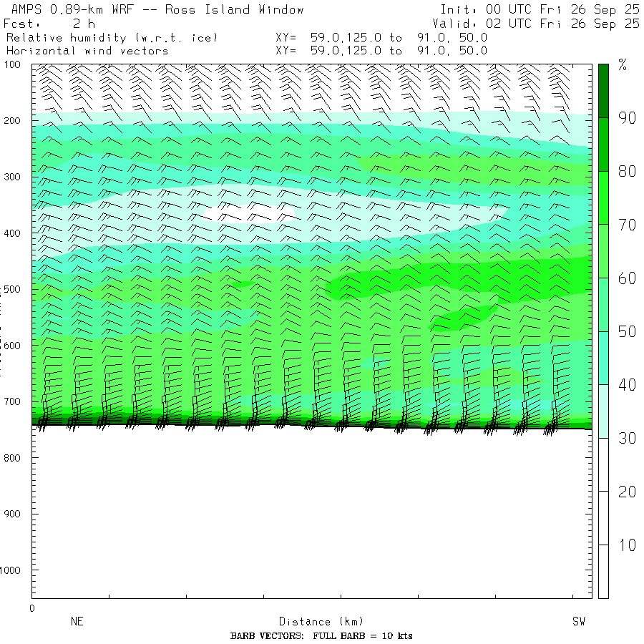Viewport: 644px width, 644px height.
Task: Click the colorbar label 60
Action: (x=627, y=278)
